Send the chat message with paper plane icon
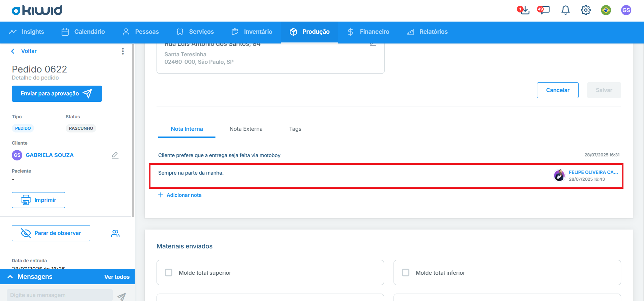The width and height of the screenshot is (644, 301). 122,296
